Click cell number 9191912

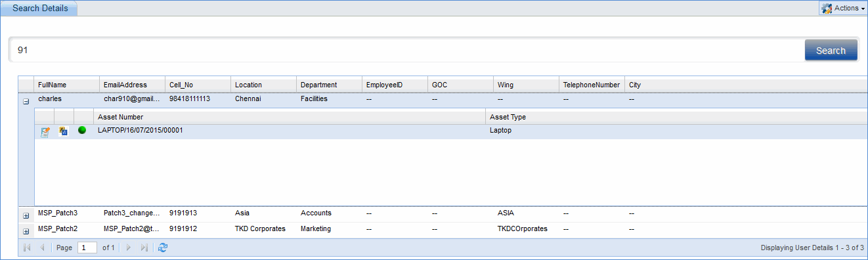pyautogui.click(x=183, y=229)
